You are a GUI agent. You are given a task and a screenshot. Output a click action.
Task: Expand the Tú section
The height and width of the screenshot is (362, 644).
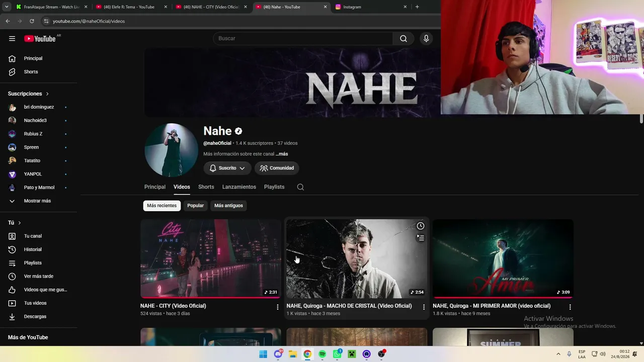pos(15,223)
